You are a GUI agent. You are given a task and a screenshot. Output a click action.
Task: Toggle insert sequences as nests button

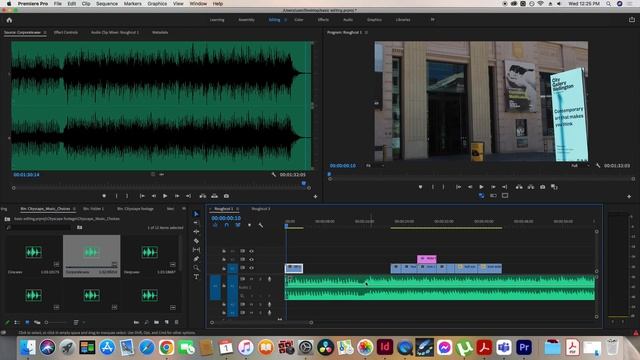[x=215, y=225]
